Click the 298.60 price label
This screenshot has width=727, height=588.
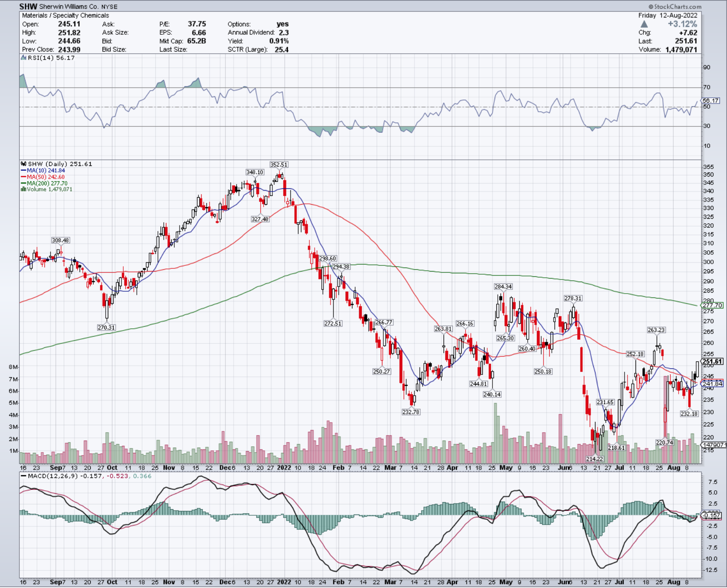click(327, 259)
